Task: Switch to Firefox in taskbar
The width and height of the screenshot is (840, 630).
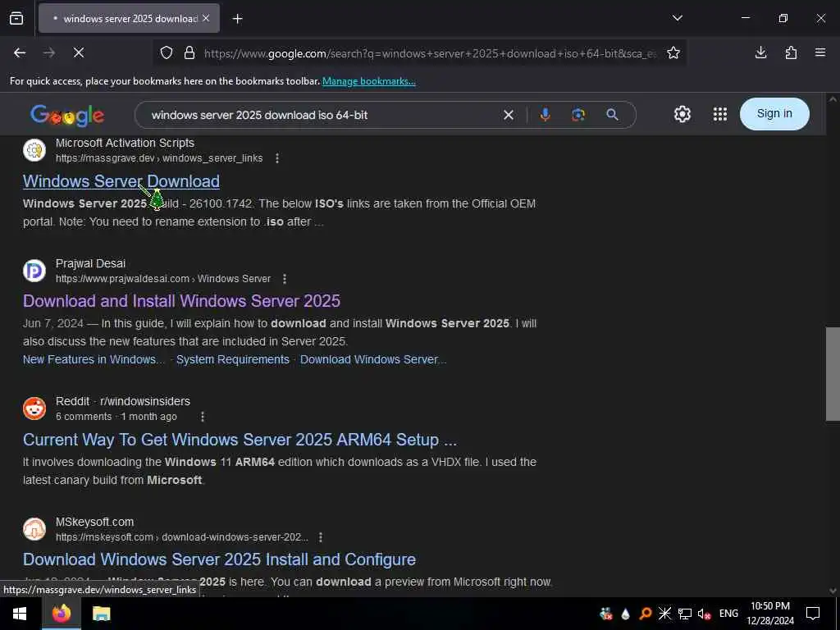Action: 61,614
